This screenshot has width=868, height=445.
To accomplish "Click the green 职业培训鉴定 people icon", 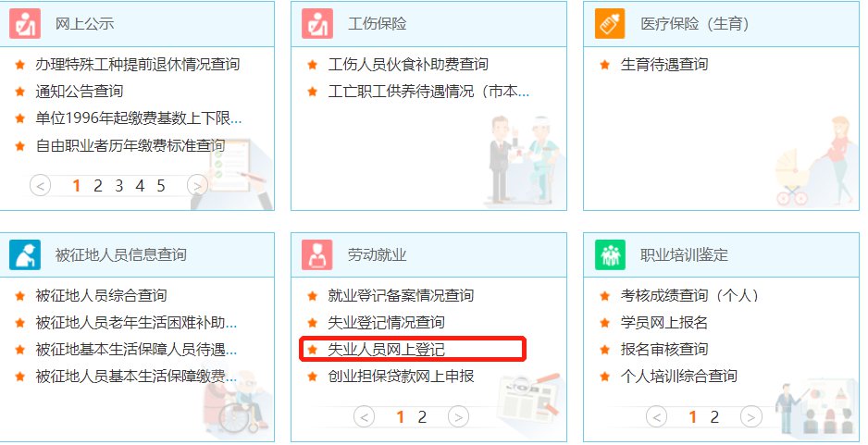I will tap(610, 254).
